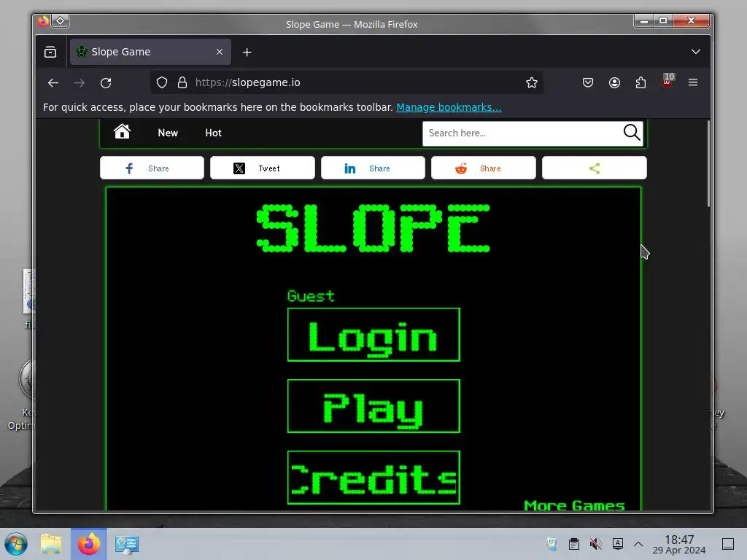Screen dimensions: 747x560
Task: Open the system settings taskbar icon
Action: (127, 544)
